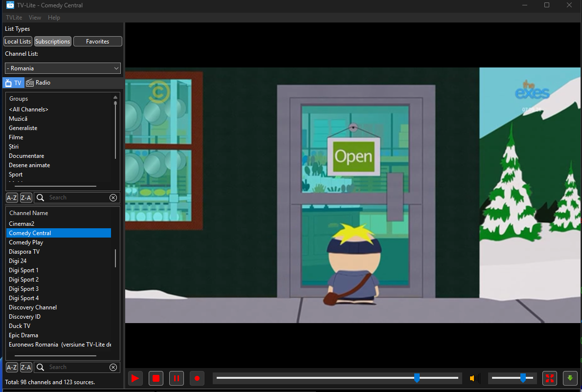Click into the channel Search box
The height and width of the screenshot is (392, 582).
click(77, 367)
